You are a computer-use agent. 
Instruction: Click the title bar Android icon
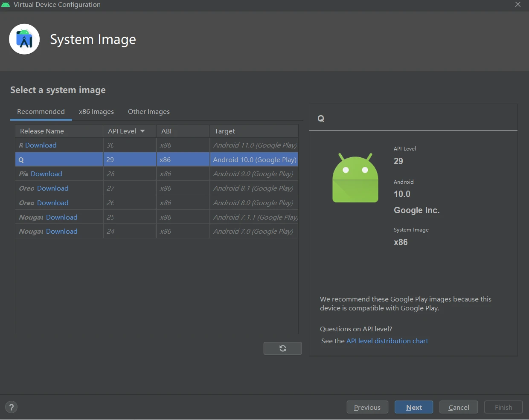point(6,4)
